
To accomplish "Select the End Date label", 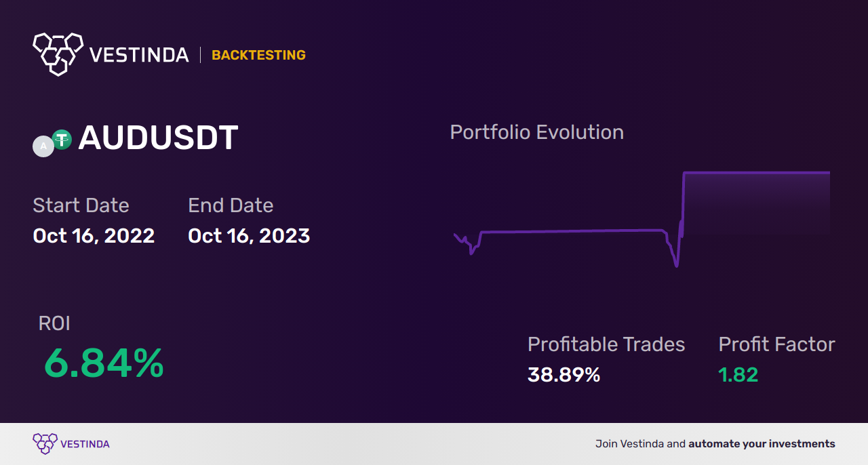I will pyautogui.click(x=231, y=205).
